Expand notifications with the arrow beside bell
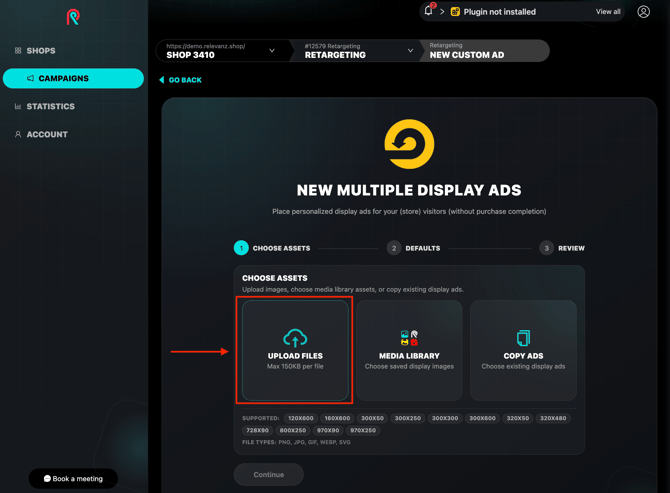This screenshot has width=670, height=493. click(x=442, y=12)
